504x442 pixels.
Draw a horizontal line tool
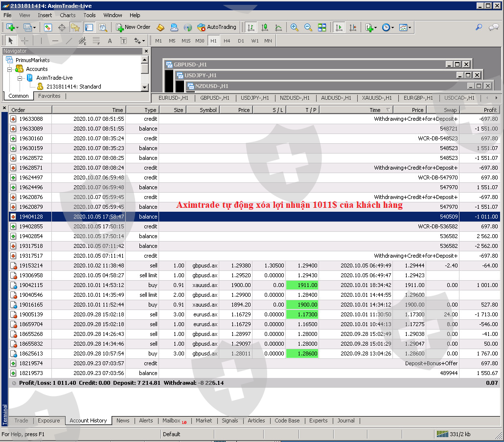(x=55, y=41)
